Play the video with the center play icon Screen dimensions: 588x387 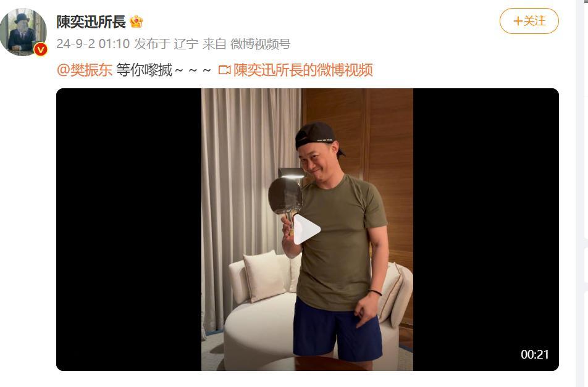[x=307, y=230]
